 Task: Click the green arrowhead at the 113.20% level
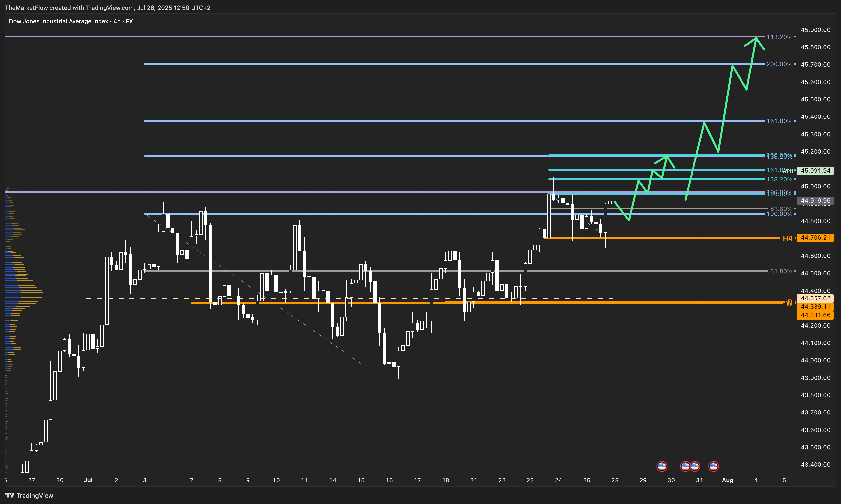click(756, 39)
